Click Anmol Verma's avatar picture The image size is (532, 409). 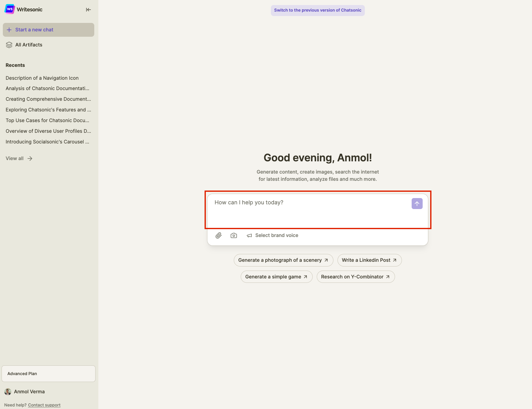tap(8, 392)
